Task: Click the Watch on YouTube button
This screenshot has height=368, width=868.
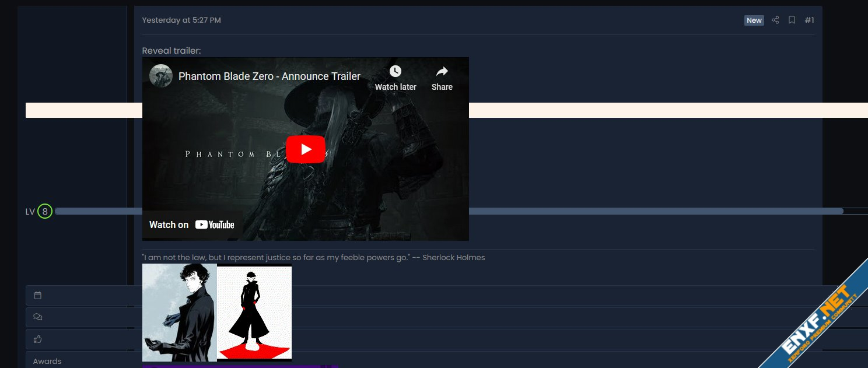Action: pyautogui.click(x=192, y=225)
